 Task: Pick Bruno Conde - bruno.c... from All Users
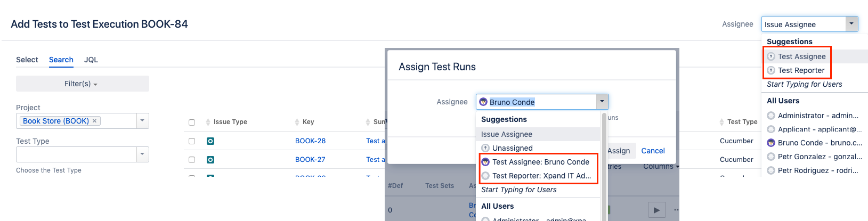(815, 143)
